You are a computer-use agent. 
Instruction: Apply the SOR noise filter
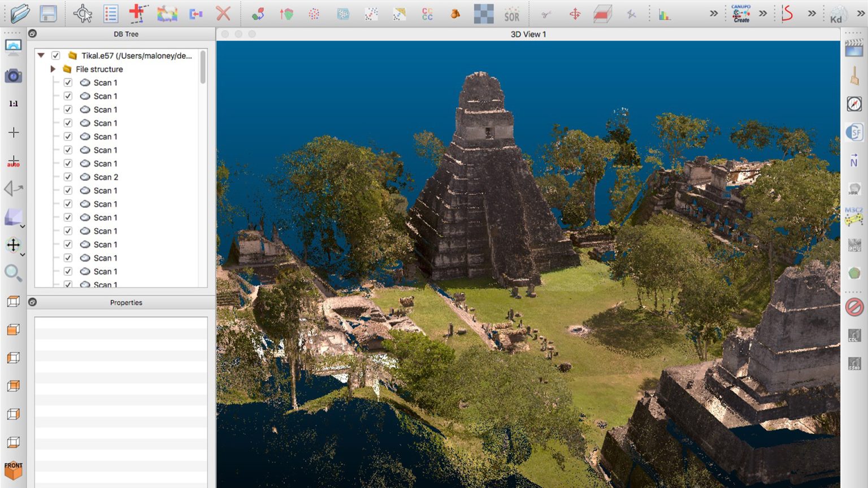tap(511, 13)
